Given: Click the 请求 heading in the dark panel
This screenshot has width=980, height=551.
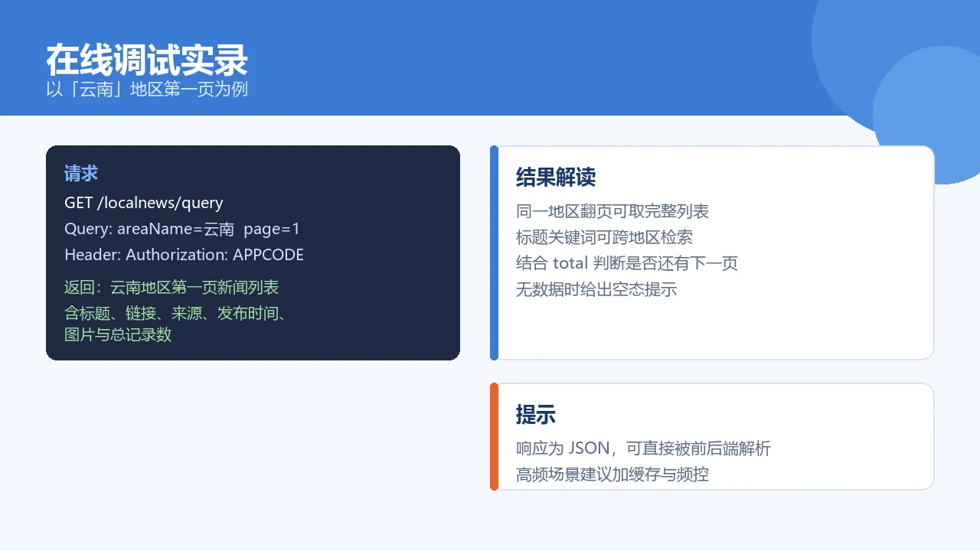Looking at the screenshot, I should [81, 174].
